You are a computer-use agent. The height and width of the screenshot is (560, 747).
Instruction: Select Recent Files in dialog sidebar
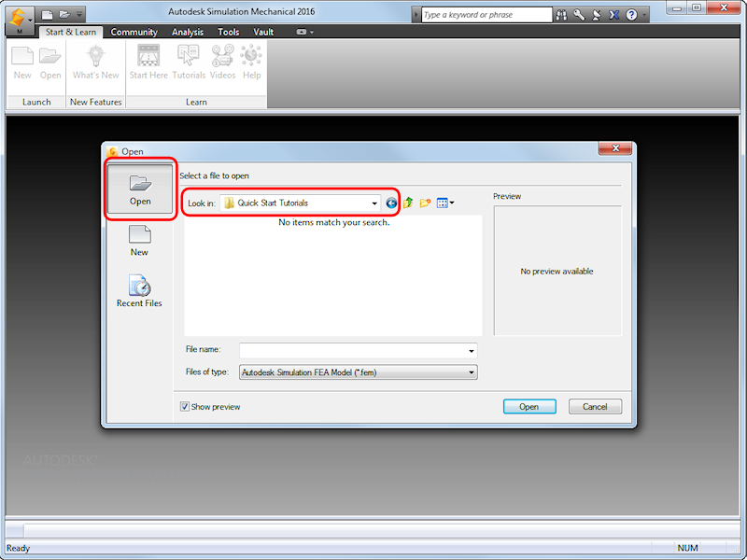(139, 291)
